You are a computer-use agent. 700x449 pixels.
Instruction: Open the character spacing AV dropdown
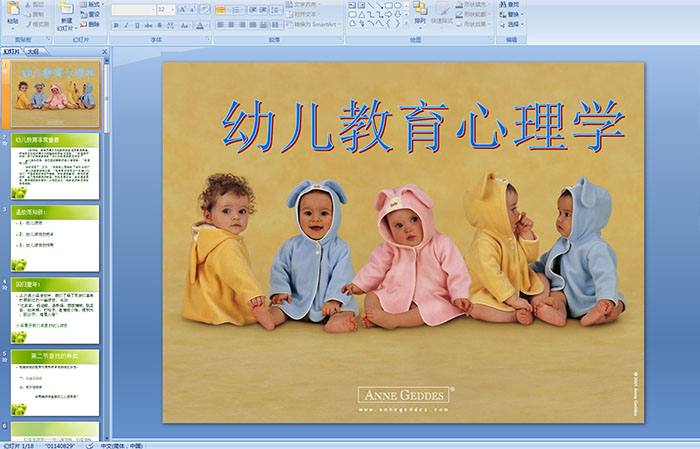pyautogui.click(x=171, y=25)
